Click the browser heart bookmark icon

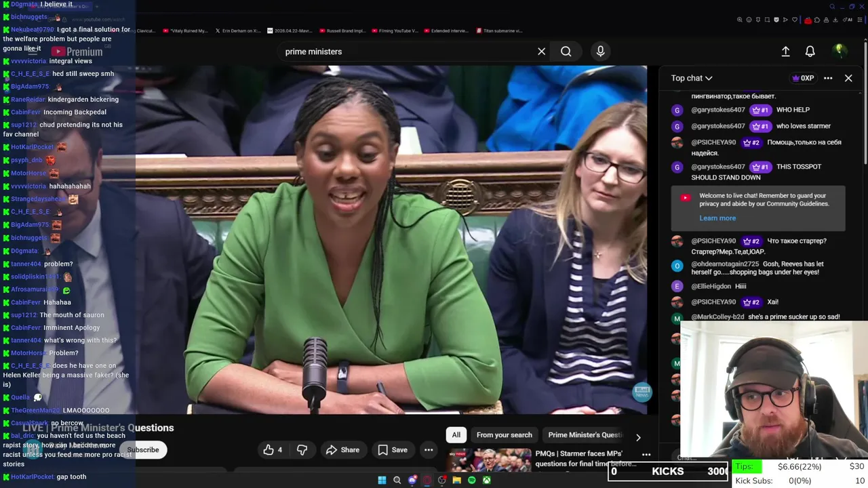pos(795,20)
